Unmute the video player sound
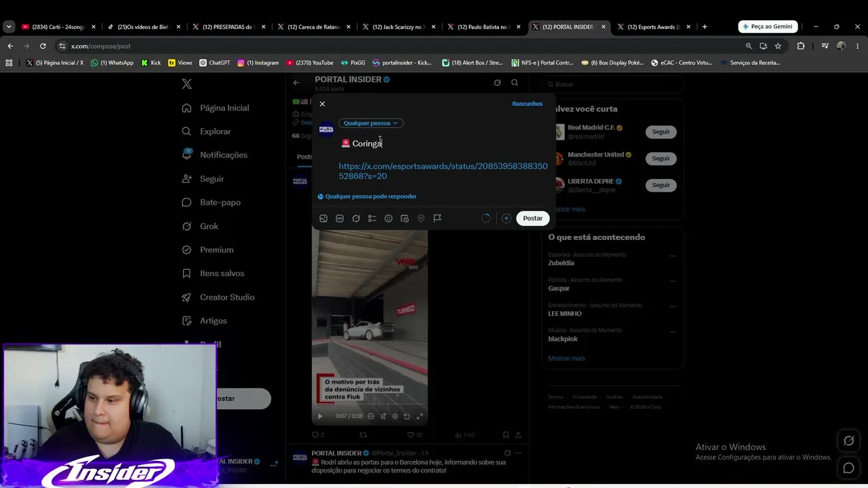The width and height of the screenshot is (868, 488). (x=383, y=416)
